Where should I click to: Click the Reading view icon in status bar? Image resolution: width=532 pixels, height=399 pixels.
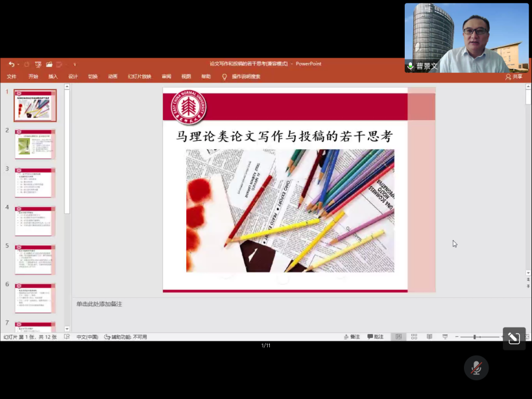point(429,337)
